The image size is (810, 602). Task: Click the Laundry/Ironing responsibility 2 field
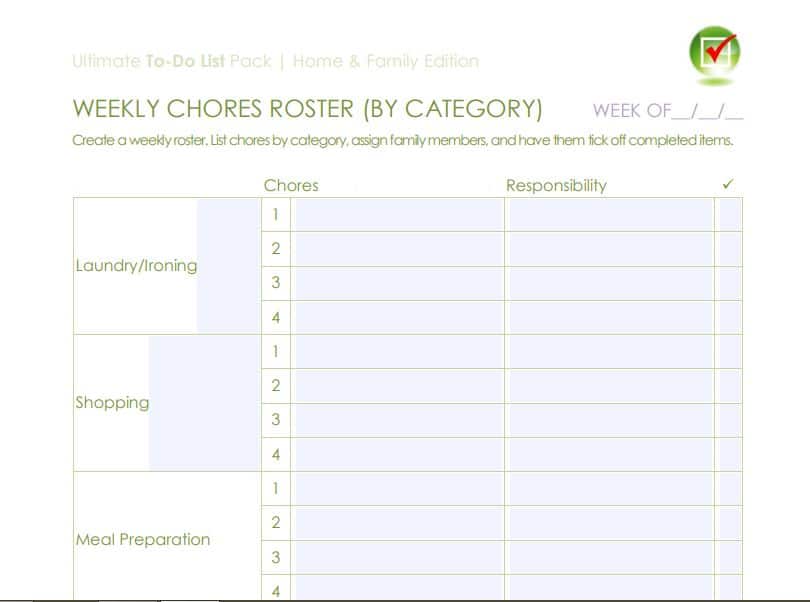pos(609,249)
